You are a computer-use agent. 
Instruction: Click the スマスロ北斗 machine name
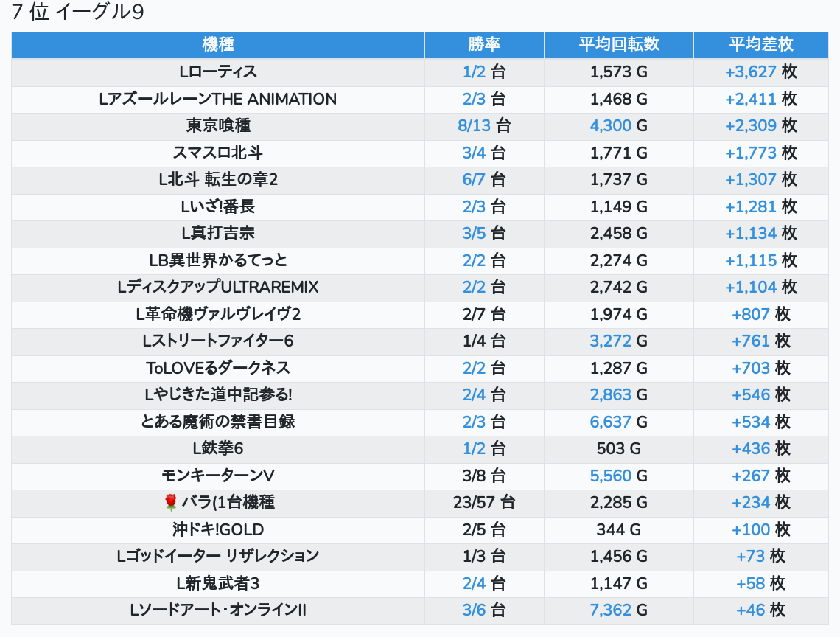pyautogui.click(x=218, y=153)
